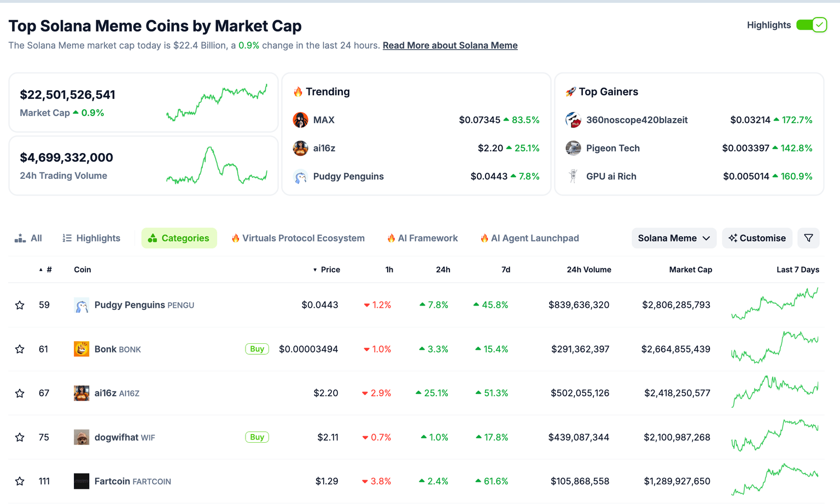Click the MAX trending coin icon

[300, 120]
